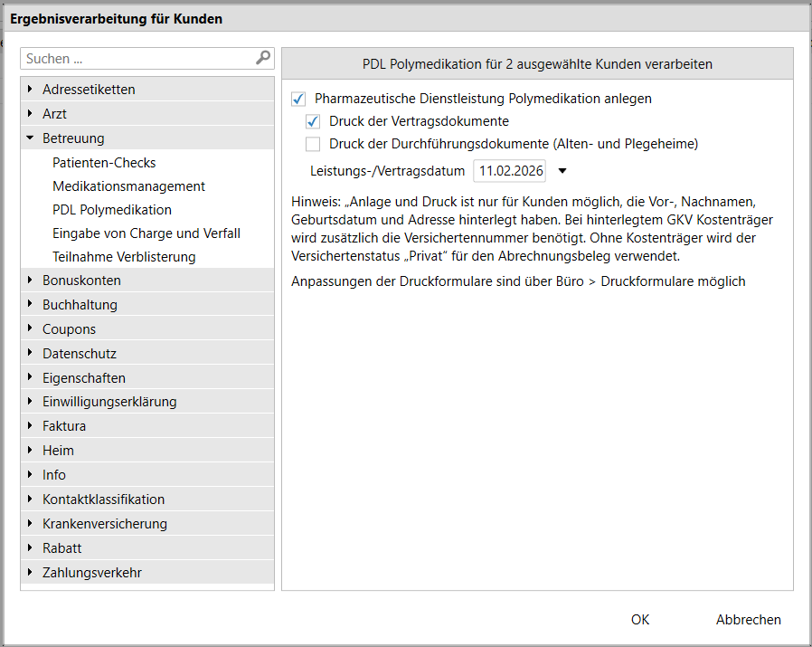The height and width of the screenshot is (647, 812).
Task: Select Teilnahme Verblisterung entry
Action: coord(124,257)
